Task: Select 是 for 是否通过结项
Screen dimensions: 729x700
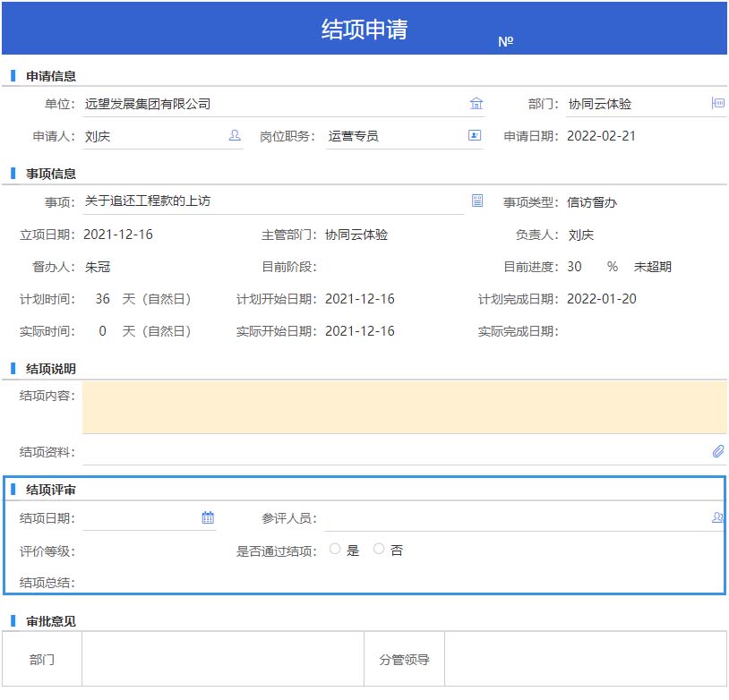Action: pos(335,550)
